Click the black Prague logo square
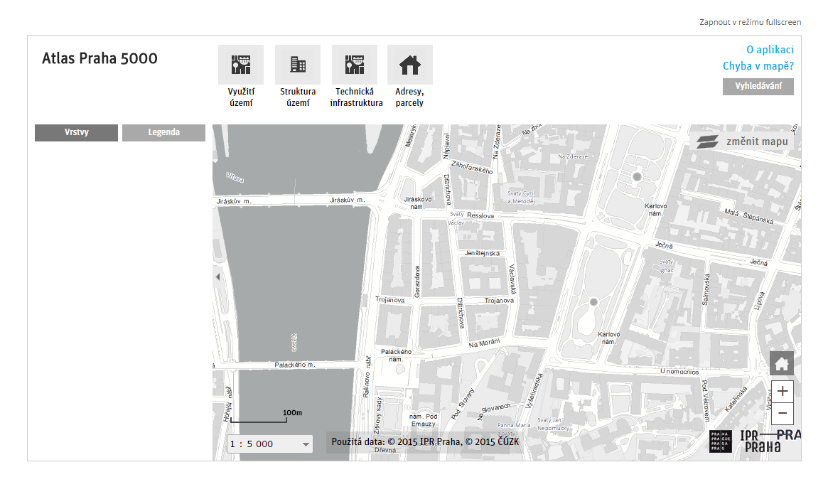The width and height of the screenshot is (828, 504). coord(721,441)
